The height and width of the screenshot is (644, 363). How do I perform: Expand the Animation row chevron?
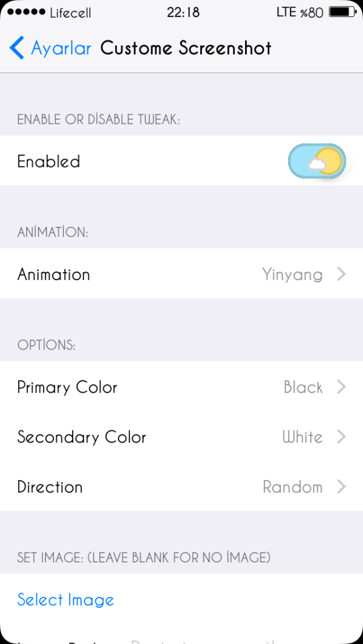[x=342, y=274]
